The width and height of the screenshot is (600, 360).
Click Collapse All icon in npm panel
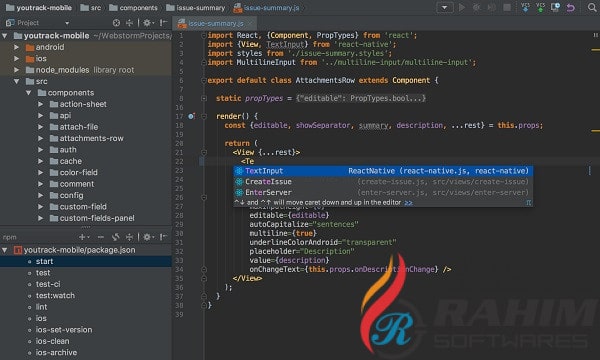point(129,237)
